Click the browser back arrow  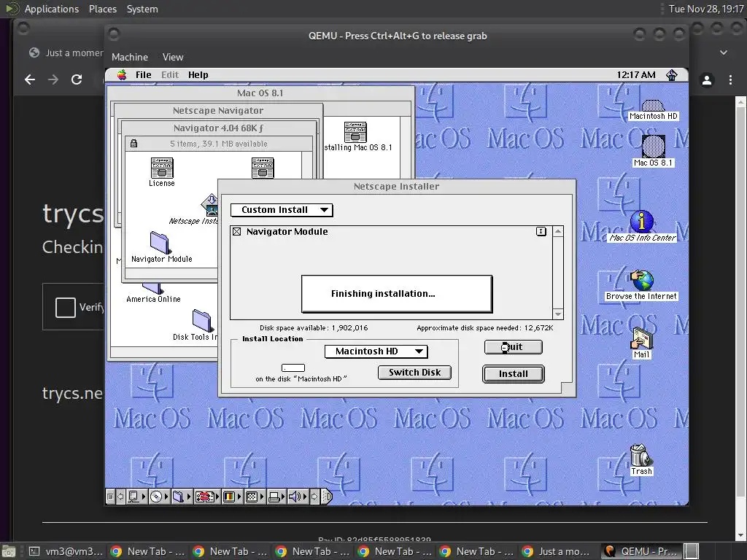click(30, 79)
